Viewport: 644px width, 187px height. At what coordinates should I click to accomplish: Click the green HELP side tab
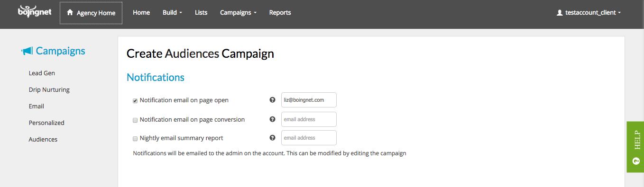click(635, 147)
